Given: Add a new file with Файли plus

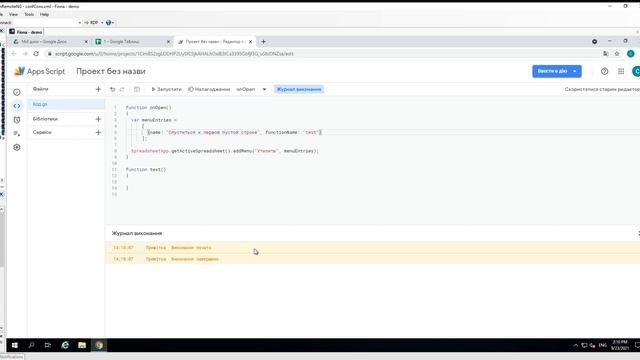Looking at the screenshot, I should tap(98, 89).
